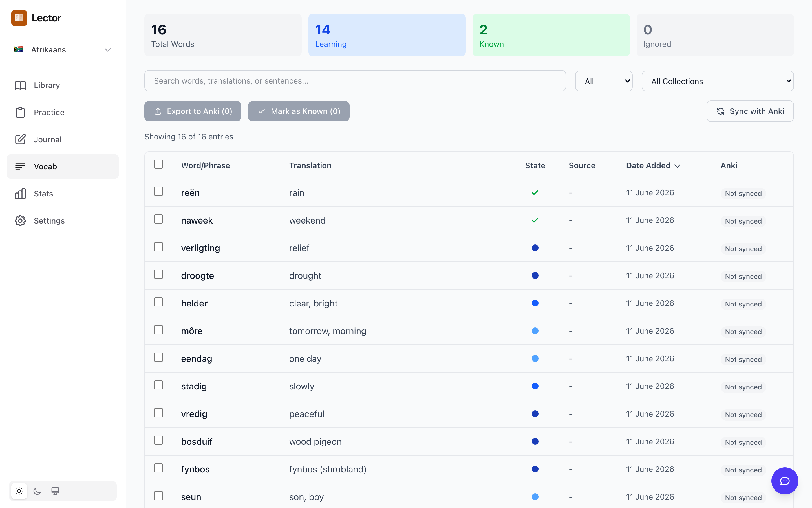
Task: Click the translation 'wood pigeon'
Action: (x=315, y=442)
